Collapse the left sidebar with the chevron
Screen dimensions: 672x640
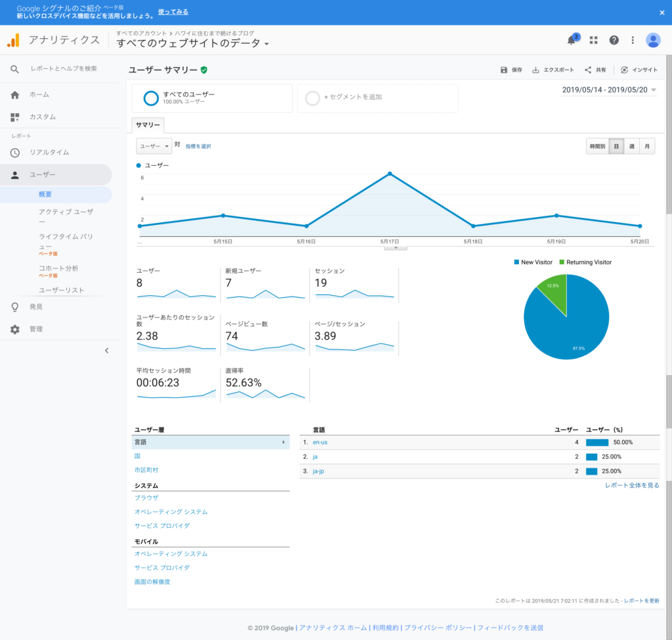107,351
